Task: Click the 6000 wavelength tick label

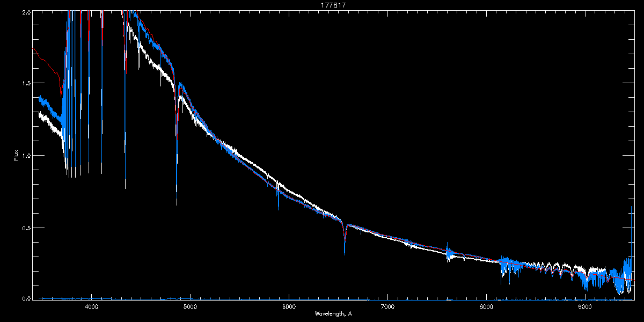Action: [289, 306]
